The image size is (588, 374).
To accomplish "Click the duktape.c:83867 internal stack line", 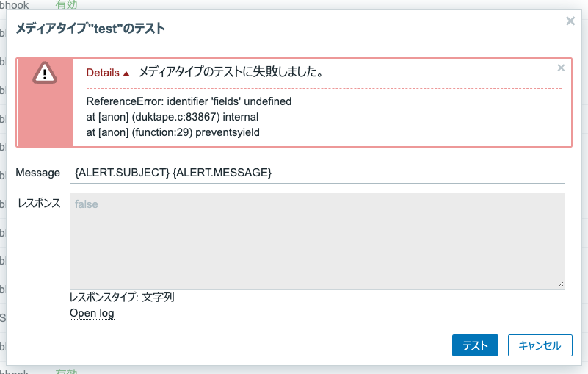I will [172, 117].
